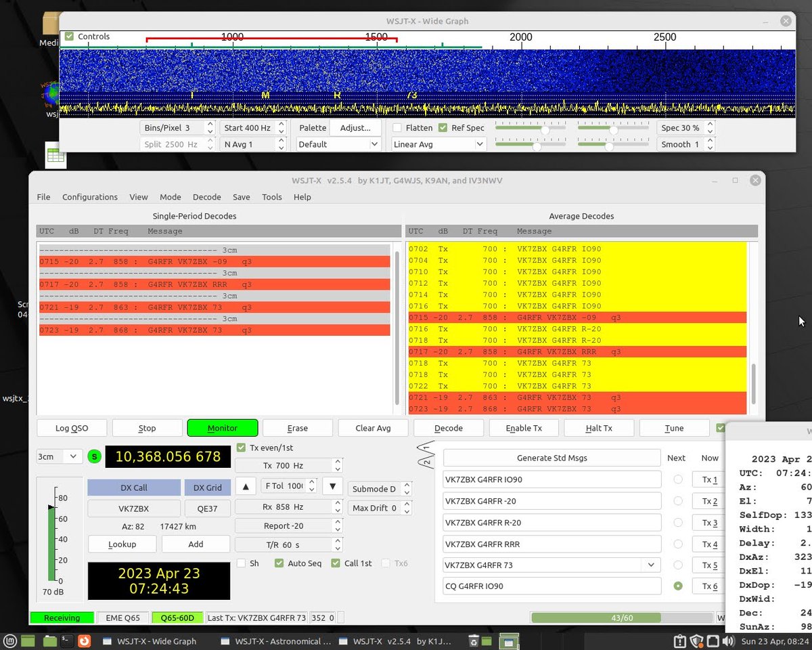Click the down-arrow button beside F Tol
The image size is (812, 650).
point(332,485)
